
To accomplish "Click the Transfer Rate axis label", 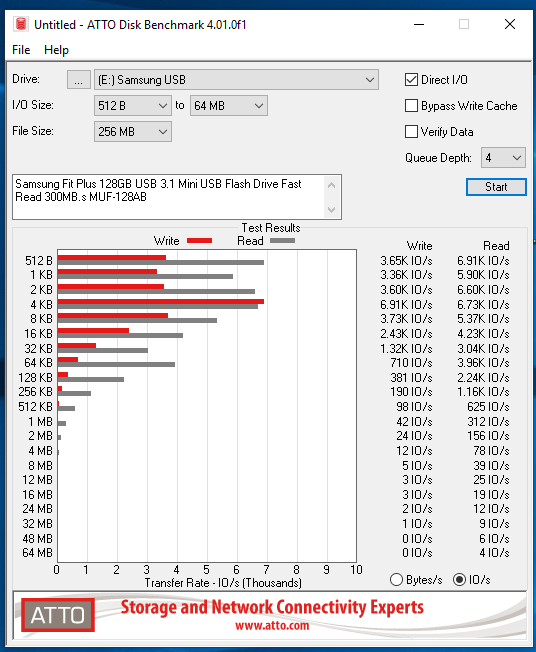I will click(x=223, y=583).
